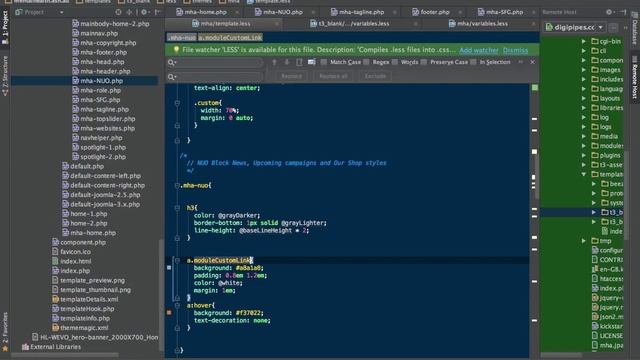Viewport: 640px width, 360px height.
Task: Click the Replace button
Action: click(x=291, y=76)
